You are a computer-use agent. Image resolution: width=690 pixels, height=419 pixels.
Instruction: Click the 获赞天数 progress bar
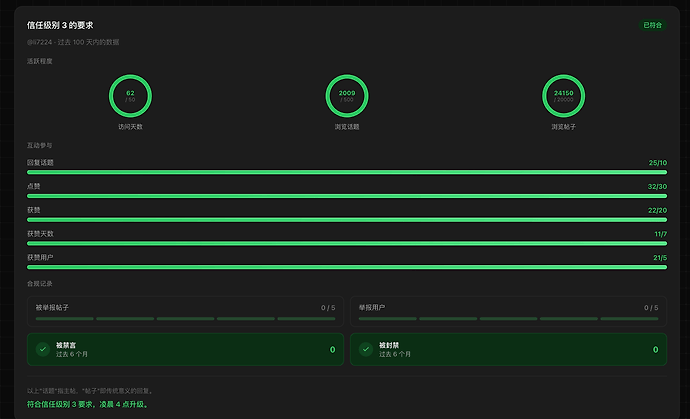(x=347, y=243)
